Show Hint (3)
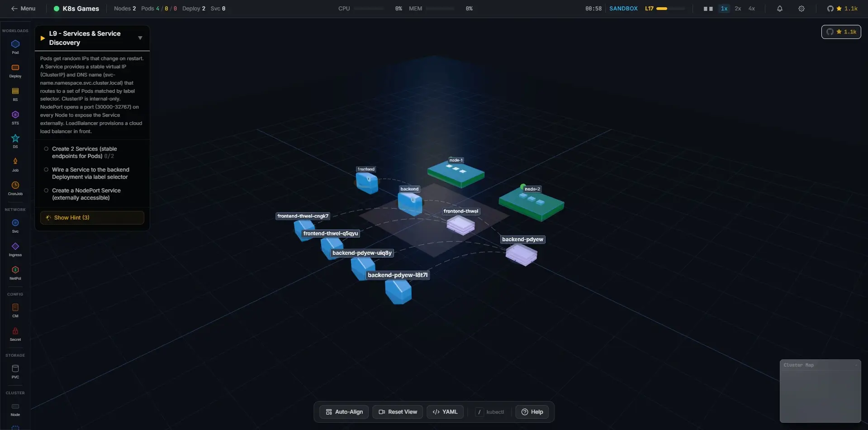Viewport: 868px width, 430px height. [92, 218]
